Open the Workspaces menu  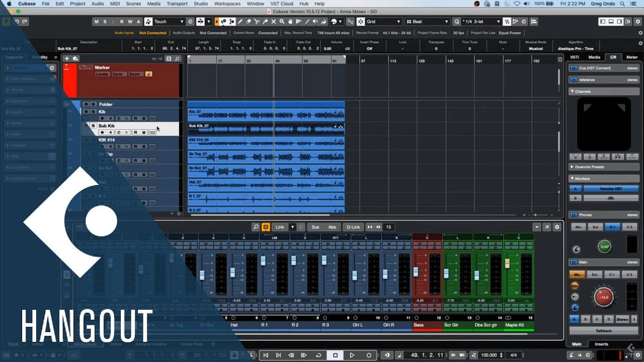click(x=227, y=4)
